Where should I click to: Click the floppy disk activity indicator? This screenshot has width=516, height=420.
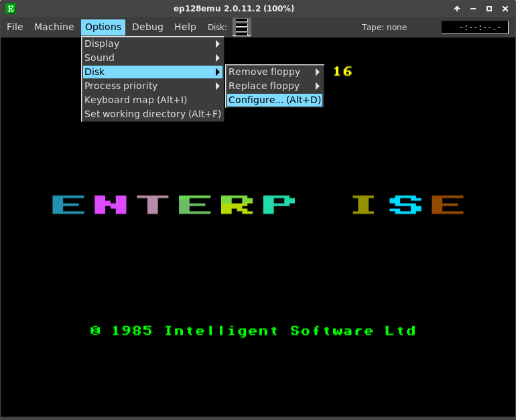pyautogui.click(x=241, y=27)
